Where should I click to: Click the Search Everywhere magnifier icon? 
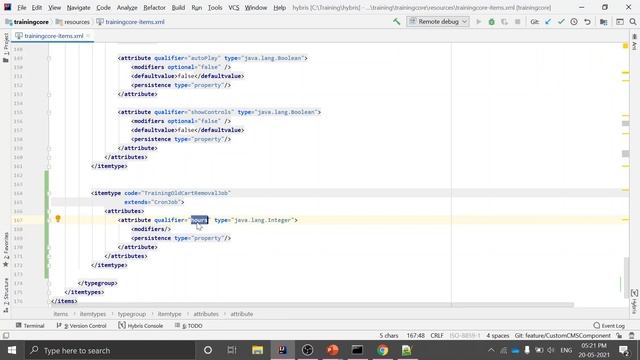click(633, 22)
